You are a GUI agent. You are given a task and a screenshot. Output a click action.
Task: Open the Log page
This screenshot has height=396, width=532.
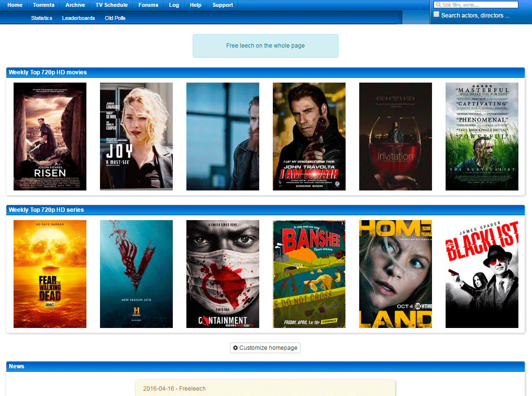[174, 5]
